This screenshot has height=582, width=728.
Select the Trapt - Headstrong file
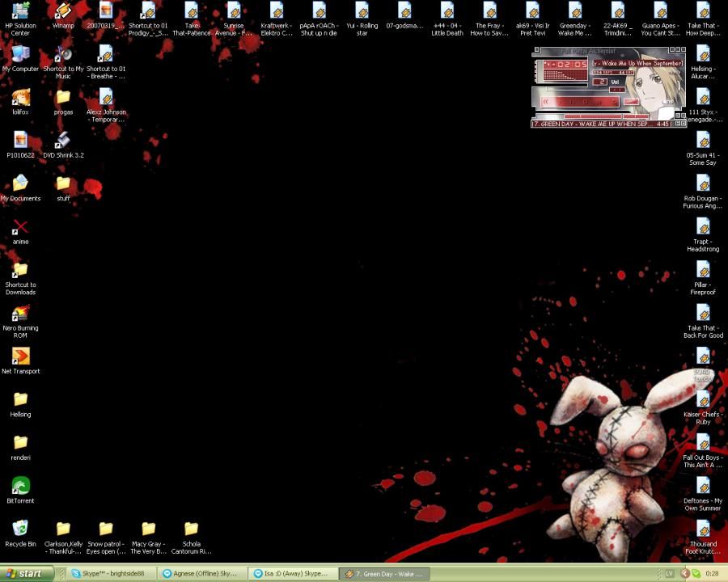(703, 235)
